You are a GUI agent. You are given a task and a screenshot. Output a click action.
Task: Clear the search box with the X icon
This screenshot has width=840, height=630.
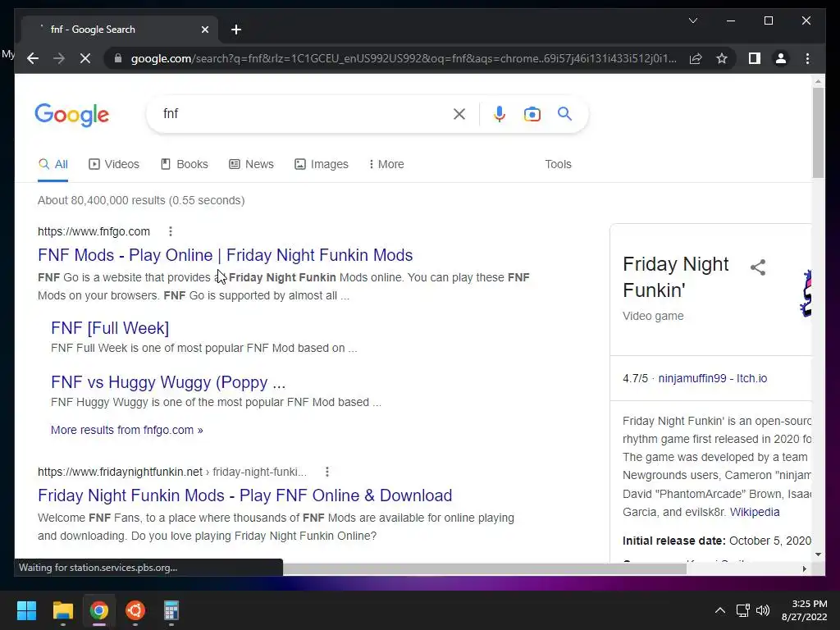459,113
